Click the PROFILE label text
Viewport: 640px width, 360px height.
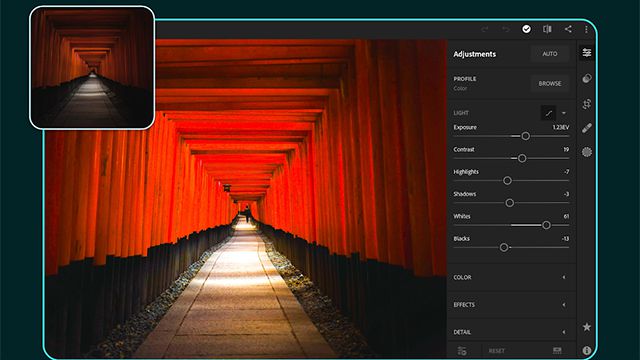coord(465,79)
